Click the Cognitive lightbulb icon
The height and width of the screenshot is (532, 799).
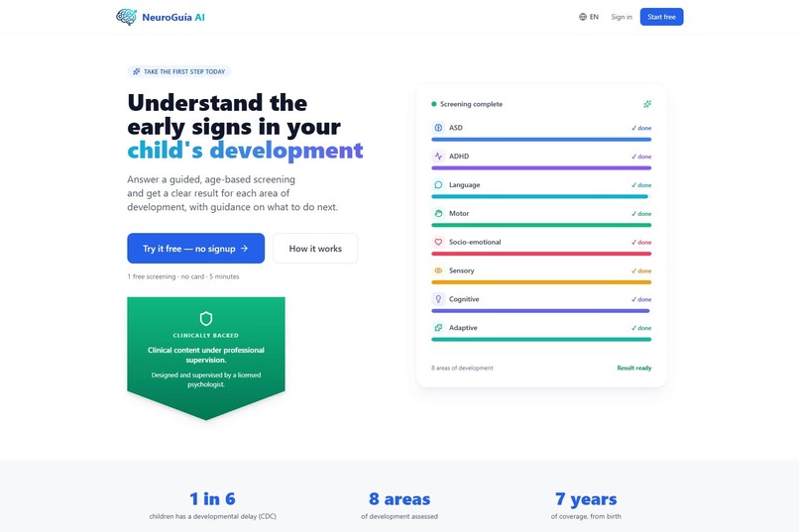[438, 299]
